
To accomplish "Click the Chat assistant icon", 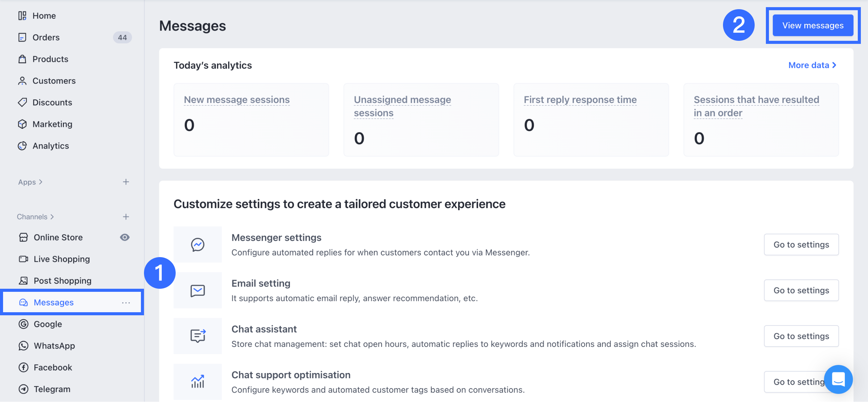I will pos(197,336).
